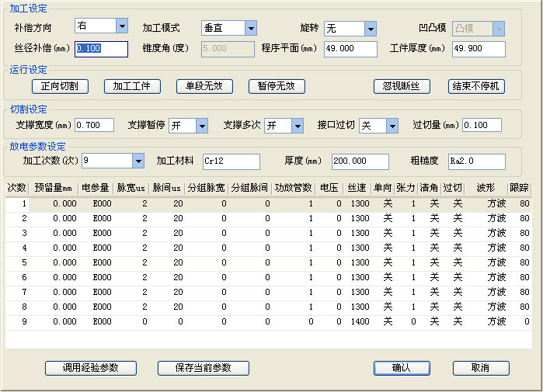Screen dimensions: 543x392
Task: Toggle the 单段无效 button
Action: pyautogui.click(x=204, y=86)
